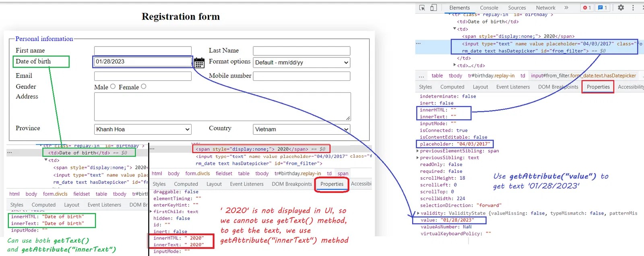The width and height of the screenshot is (644, 256).
Task: Open the Properties tab under the span breadcrumb
Action: click(x=332, y=184)
